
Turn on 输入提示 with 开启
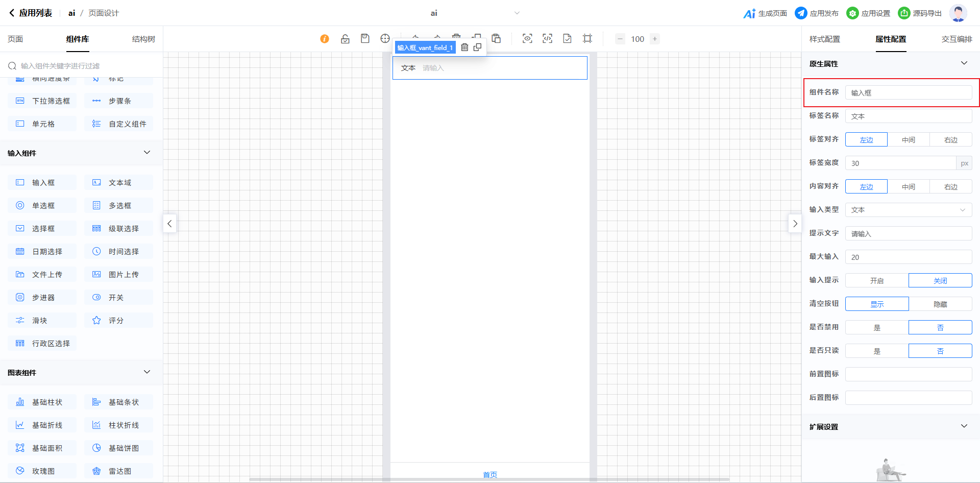(876, 280)
